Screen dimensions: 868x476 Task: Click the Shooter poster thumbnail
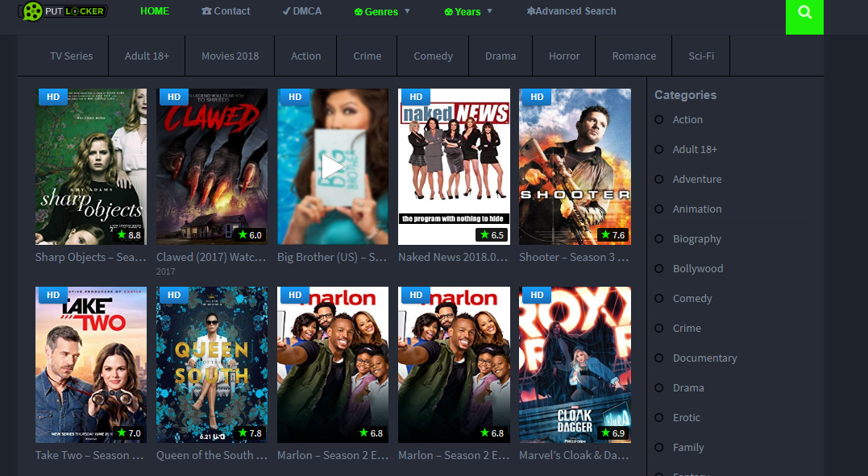tap(575, 167)
